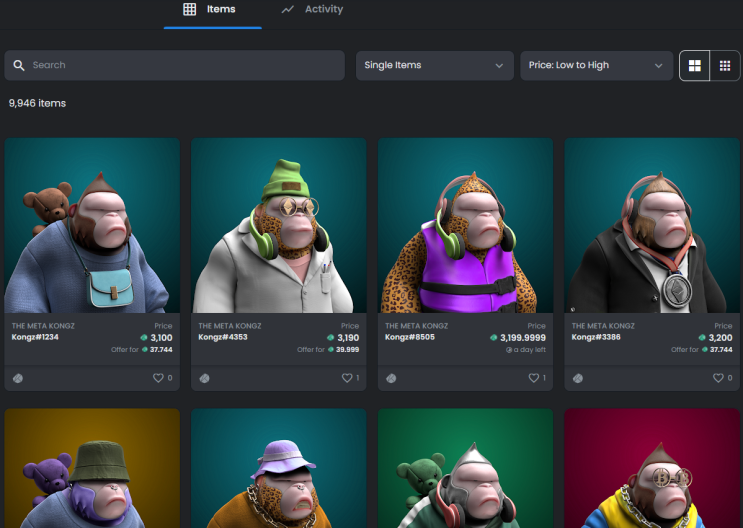Image resolution: width=743 pixels, height=528 pixels.
Task: Open the Single Items dropdown
Action: pos(435,65)
